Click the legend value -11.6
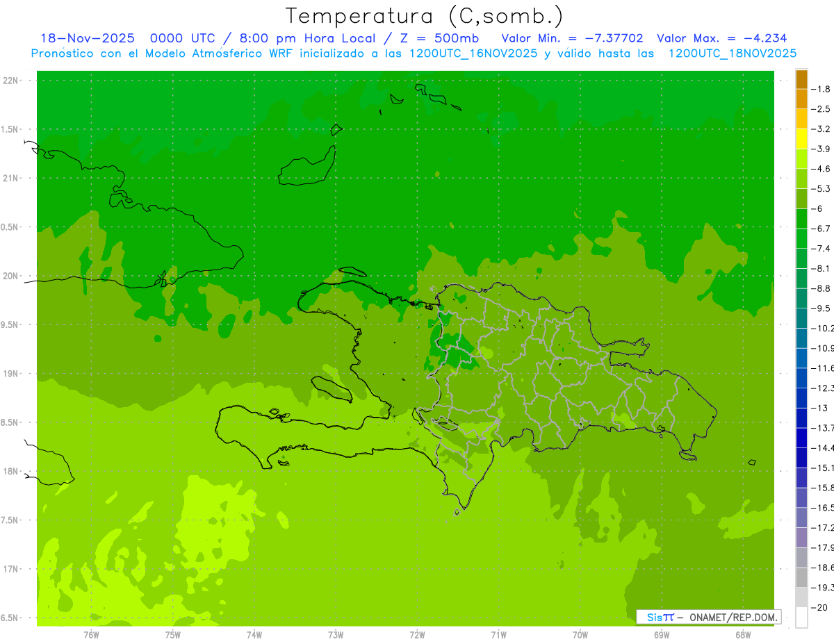 (822, 368)
